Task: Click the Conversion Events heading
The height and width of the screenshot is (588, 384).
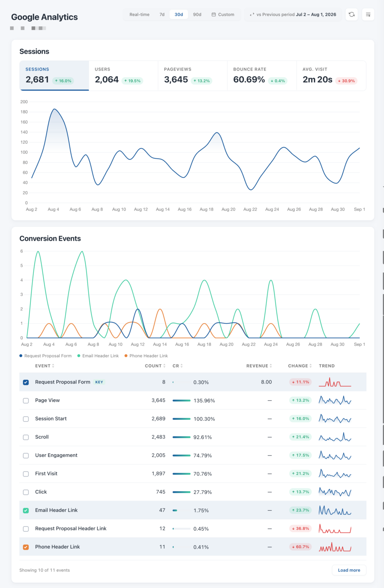Action: pyautogui.click(x=50, y=239)
